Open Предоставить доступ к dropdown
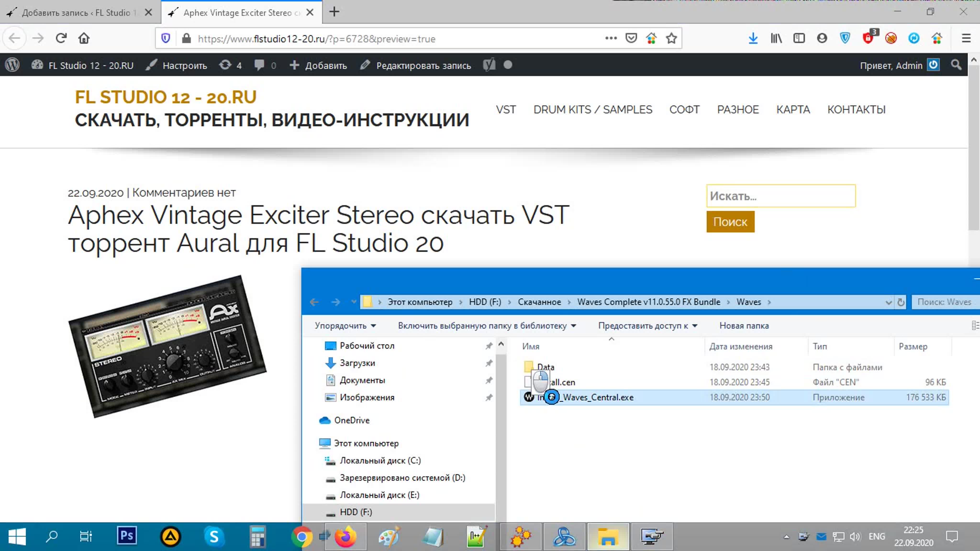Viewport: 980px width, 551px height. 647,326
